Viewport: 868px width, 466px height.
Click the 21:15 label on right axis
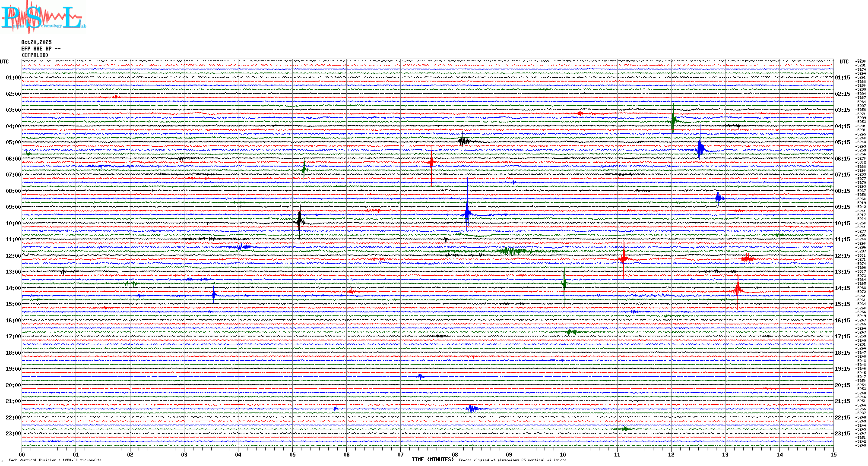coord(842,401)
